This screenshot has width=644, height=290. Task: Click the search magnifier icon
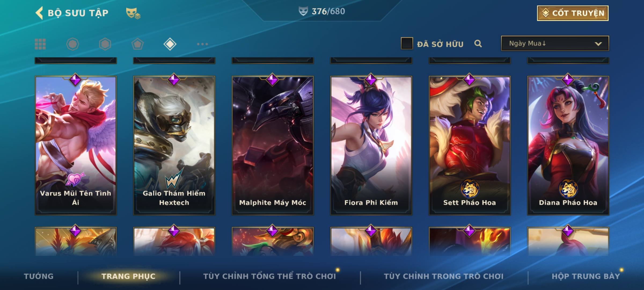tap(478, 44)
